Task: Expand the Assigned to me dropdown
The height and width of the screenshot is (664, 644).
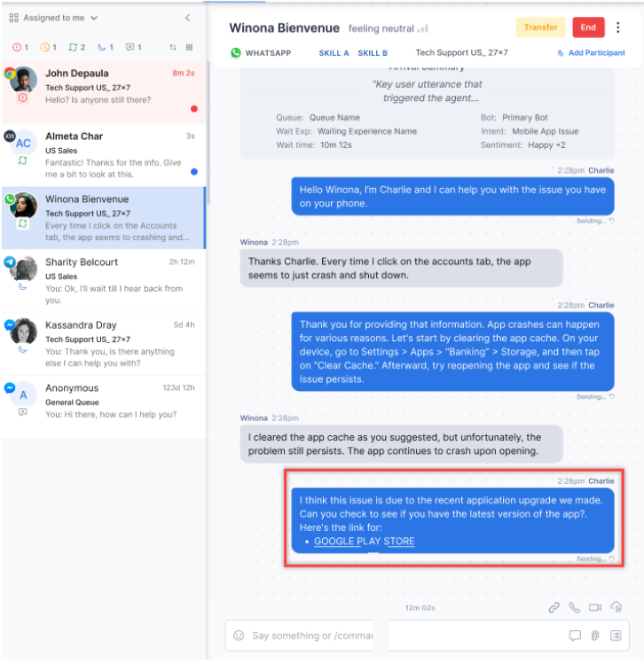Action: (53, 18)
